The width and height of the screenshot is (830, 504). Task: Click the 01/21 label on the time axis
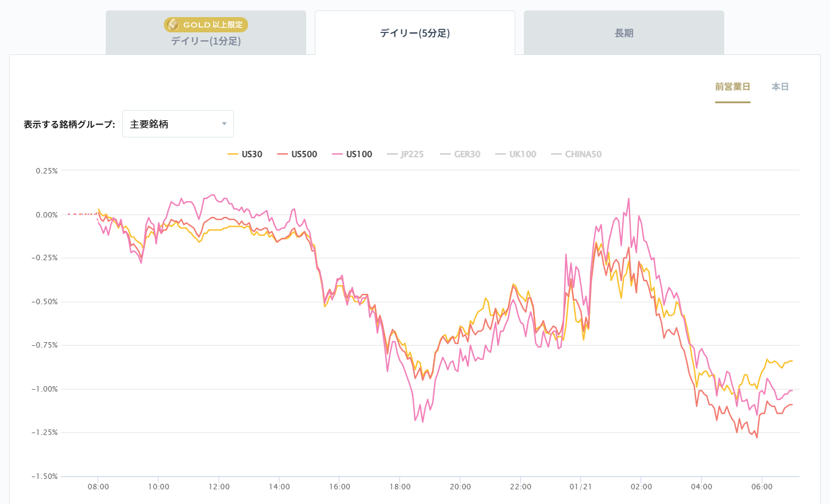(581, 487)
